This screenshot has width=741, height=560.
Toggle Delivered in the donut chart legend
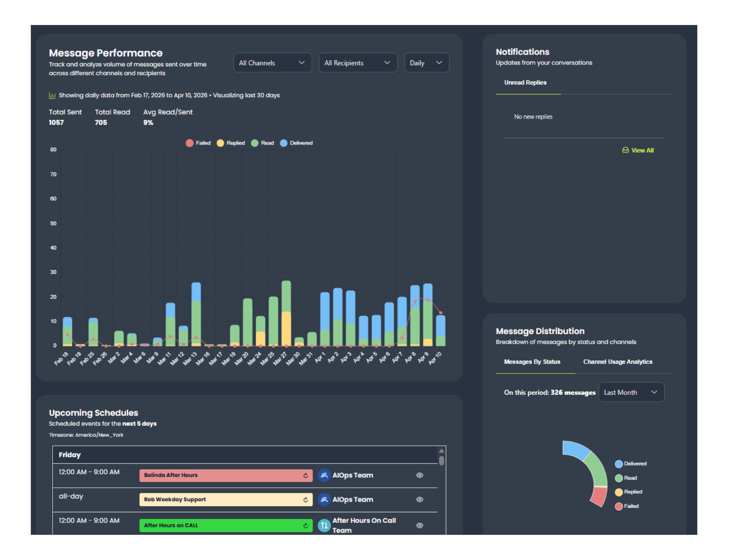(631, 464)
